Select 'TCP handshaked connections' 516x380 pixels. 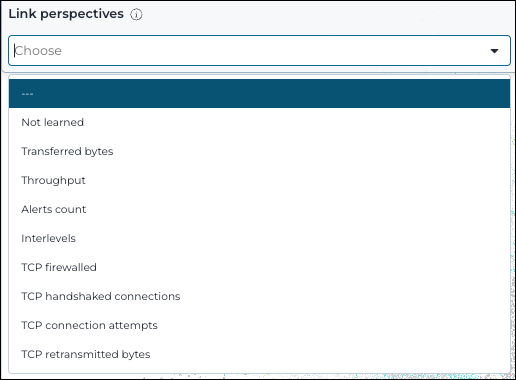click(x=259, y=296)
